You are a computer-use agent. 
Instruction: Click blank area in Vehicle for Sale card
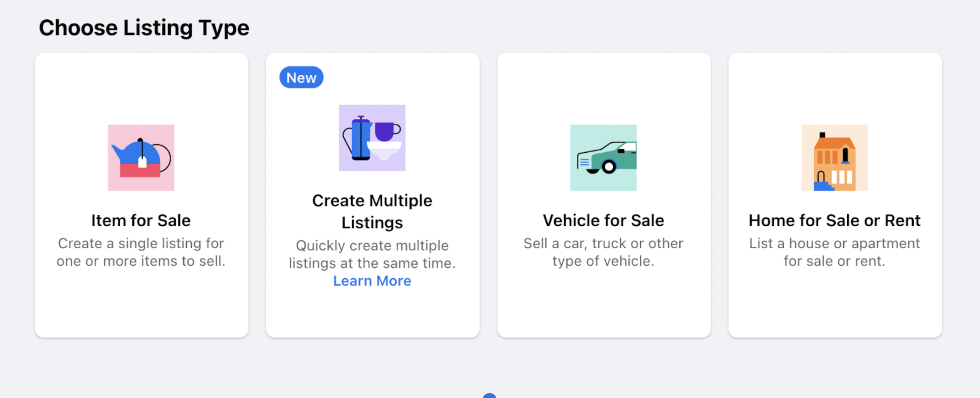[x=603, y=304]
